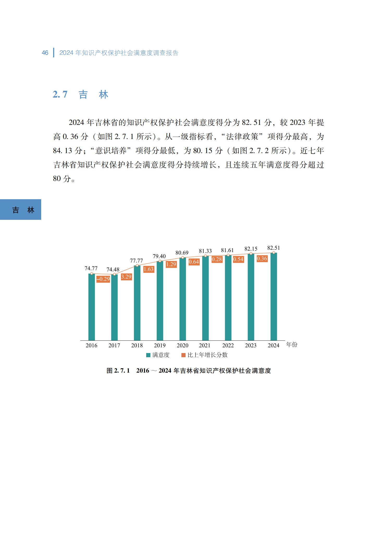
Task: Click page number 46 in header
Action: coord(45,53)
